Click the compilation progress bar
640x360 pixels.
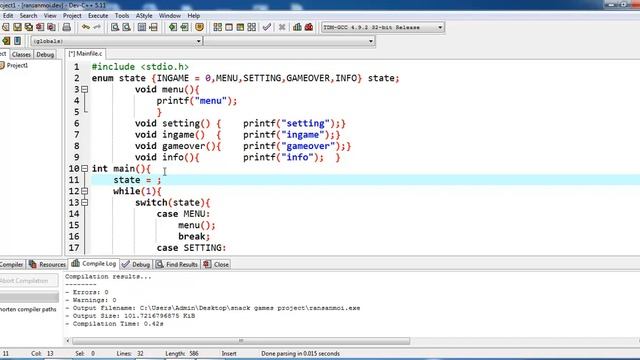[29, 297]
